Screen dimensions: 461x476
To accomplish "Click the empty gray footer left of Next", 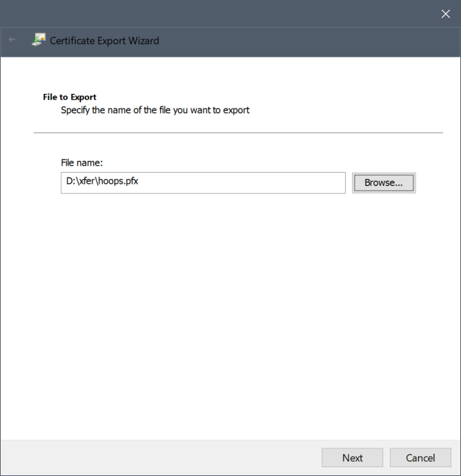I will click(159, 457).
